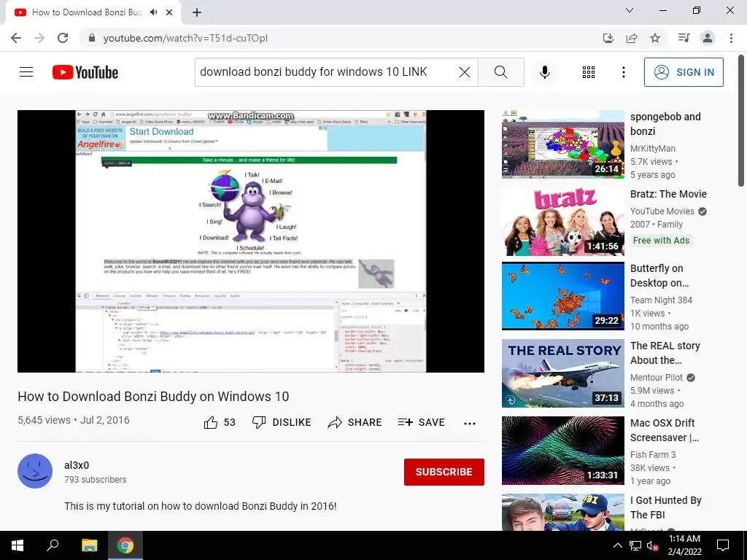
Task: Save the video to a playlist
Action: pyautogui.click(x=421, y=422)
